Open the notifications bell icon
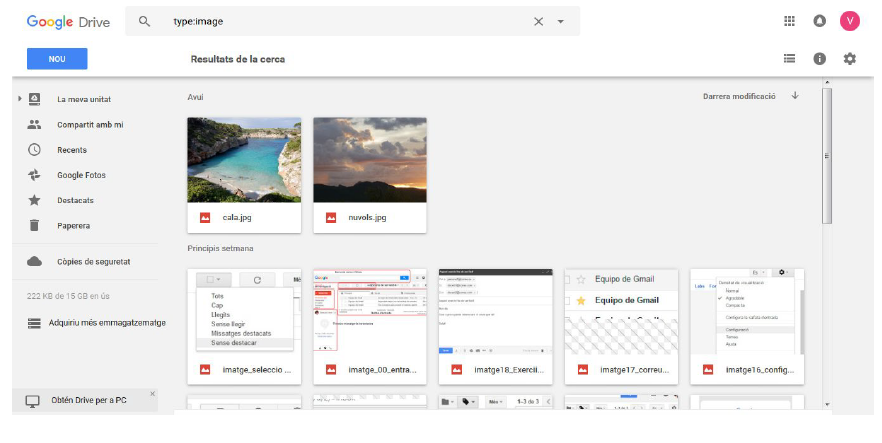Viewport: 882px width, 443px height. 819,21
